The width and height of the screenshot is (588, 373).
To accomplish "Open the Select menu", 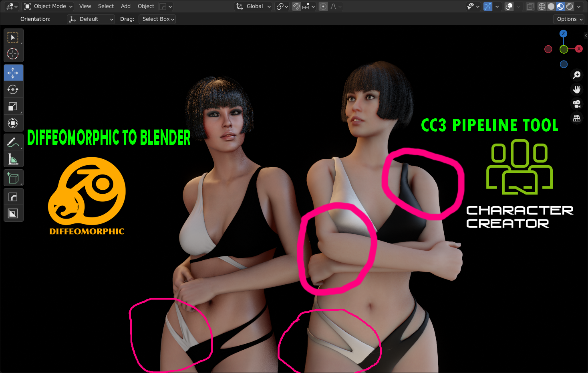I will (x=106, y=6).
